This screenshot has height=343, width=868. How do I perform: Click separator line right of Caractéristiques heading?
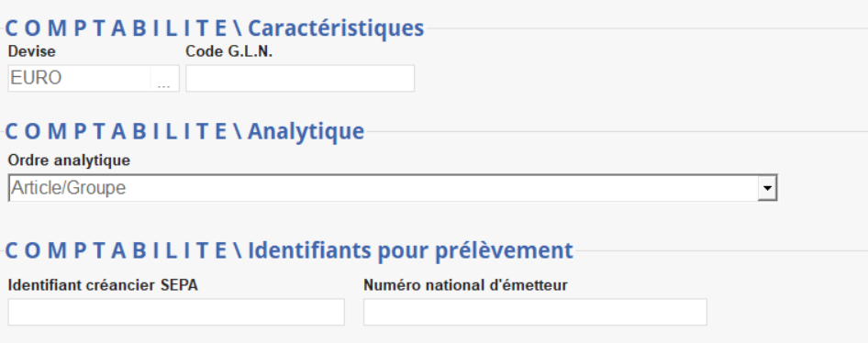pos(646,28)
